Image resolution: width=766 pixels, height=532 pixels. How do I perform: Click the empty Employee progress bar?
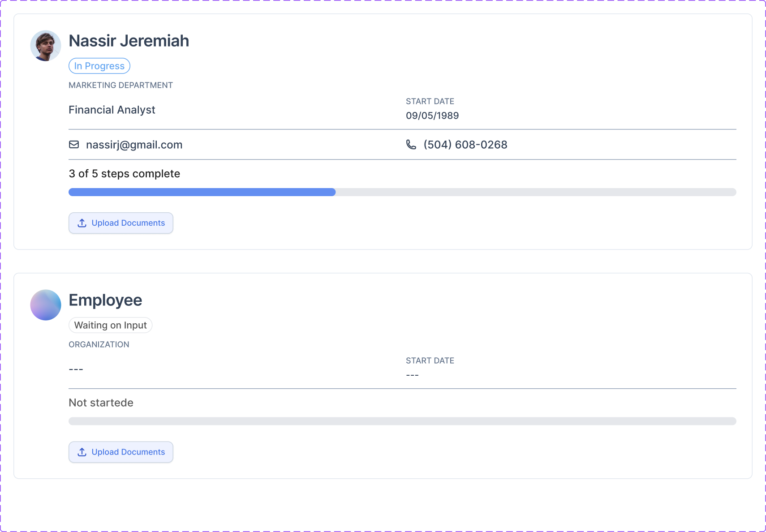point(402,421)
